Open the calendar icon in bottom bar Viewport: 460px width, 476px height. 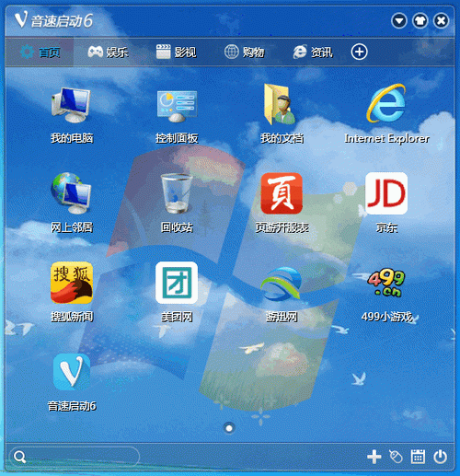point(418,457)
